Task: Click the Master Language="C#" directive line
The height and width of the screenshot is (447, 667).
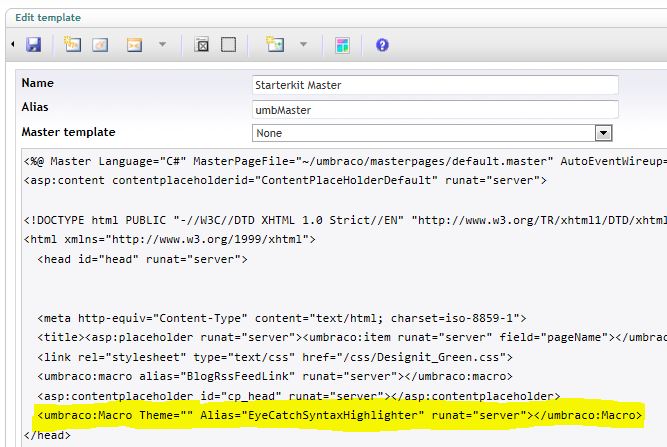Action: point(345,162)
